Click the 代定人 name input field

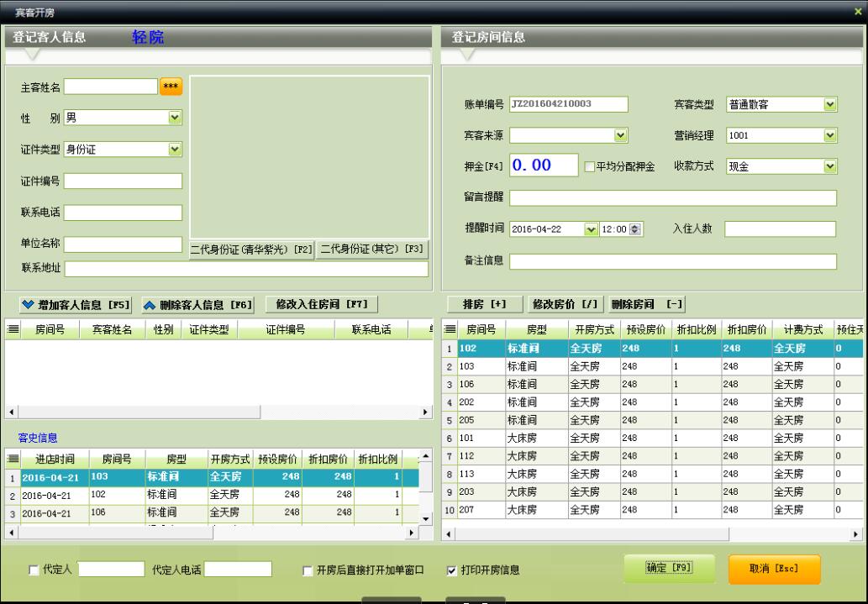(x=111, y=569)
